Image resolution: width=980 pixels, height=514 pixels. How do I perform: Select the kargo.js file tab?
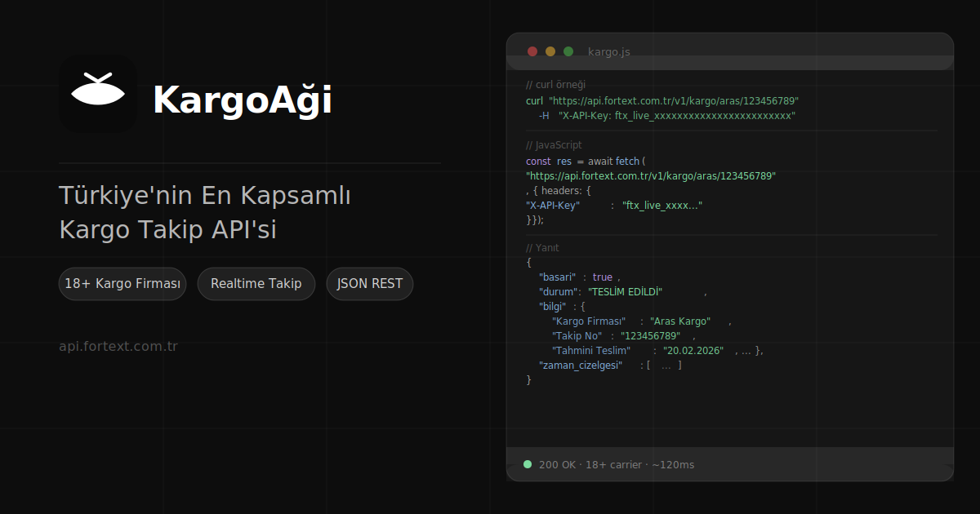(608, 52)
